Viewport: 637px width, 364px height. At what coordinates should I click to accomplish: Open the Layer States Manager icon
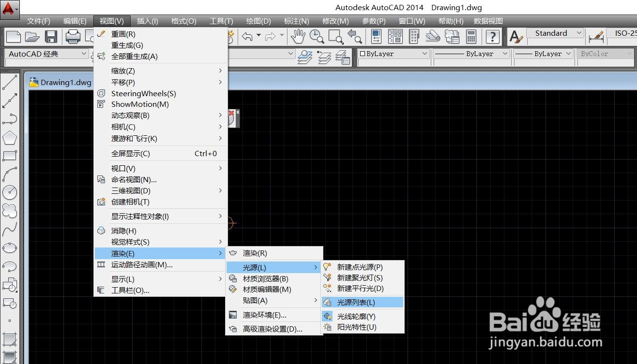(343, 57)
